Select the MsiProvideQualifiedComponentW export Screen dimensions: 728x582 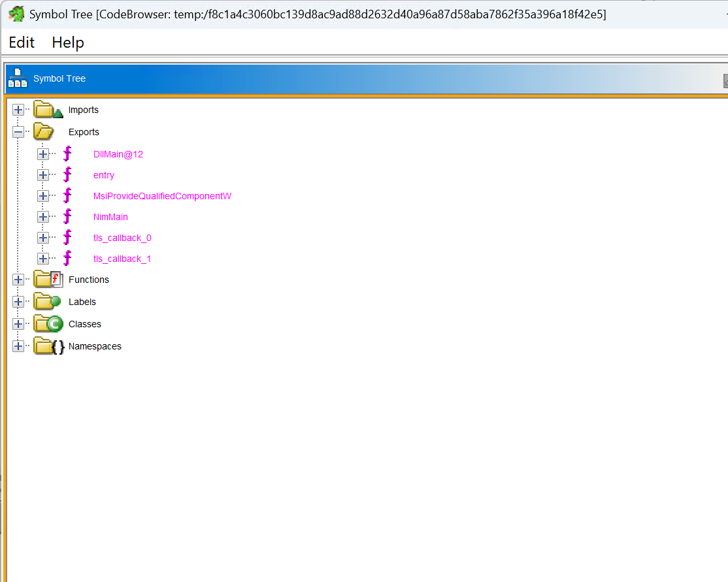tap(162, 196)
